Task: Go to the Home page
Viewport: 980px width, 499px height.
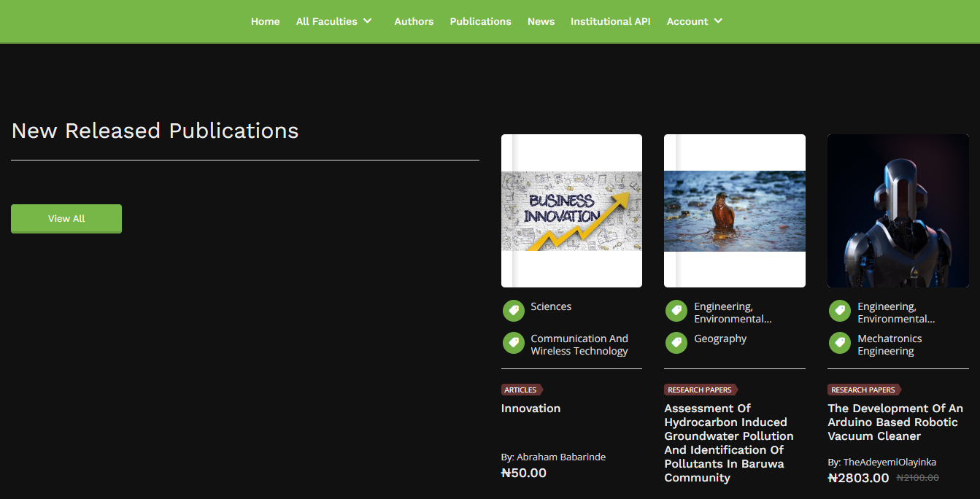Action: point(266,21)
